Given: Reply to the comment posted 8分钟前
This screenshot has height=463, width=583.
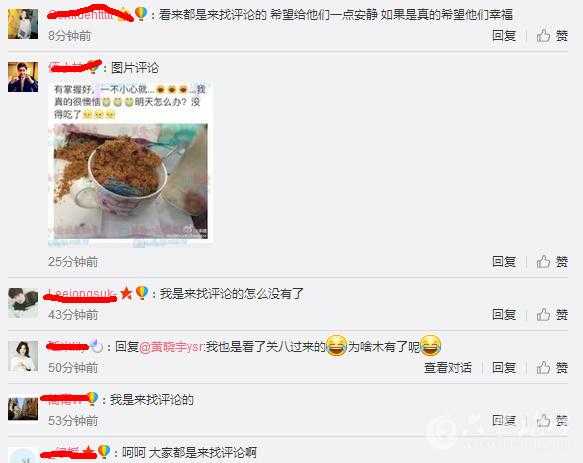Looking at the screenshot, I should click(x=504, y=36).
